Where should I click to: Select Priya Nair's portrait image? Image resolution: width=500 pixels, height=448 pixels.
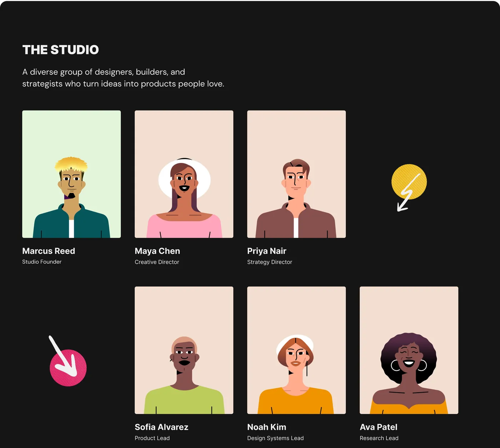[296, 174]
